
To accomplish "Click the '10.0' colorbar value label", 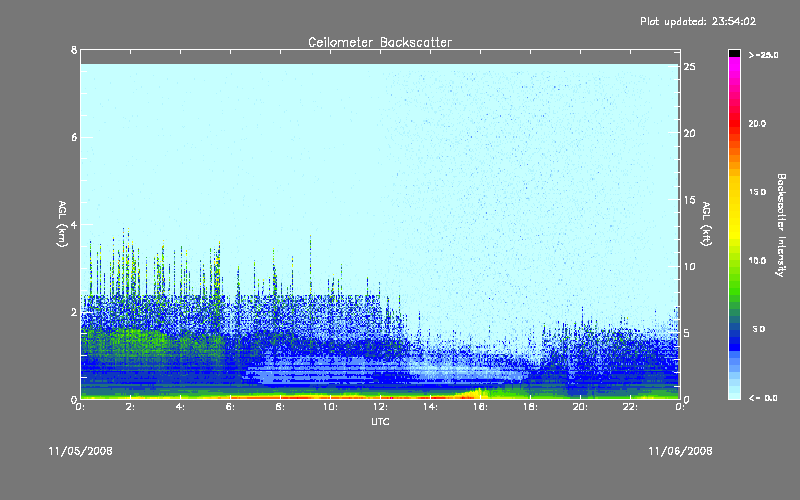I will point(757,261).
